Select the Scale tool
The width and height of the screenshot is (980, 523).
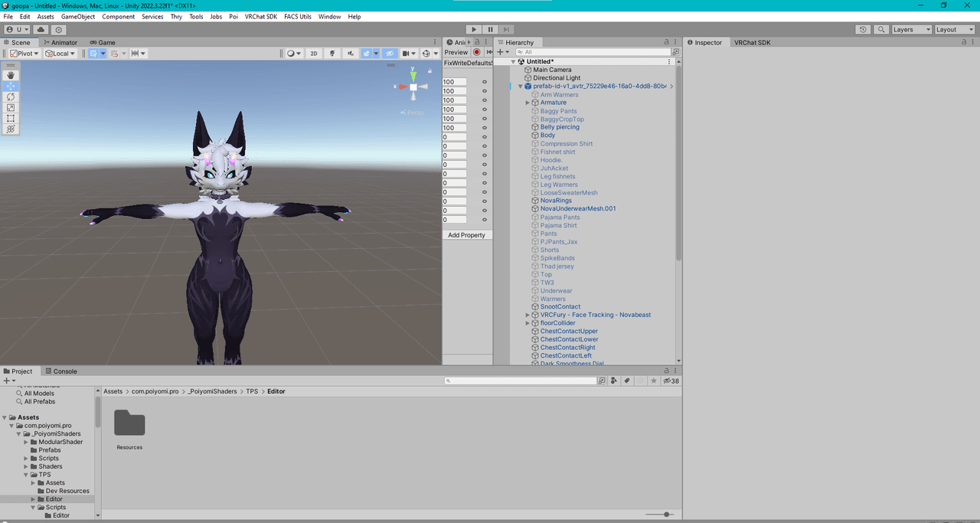11,107
